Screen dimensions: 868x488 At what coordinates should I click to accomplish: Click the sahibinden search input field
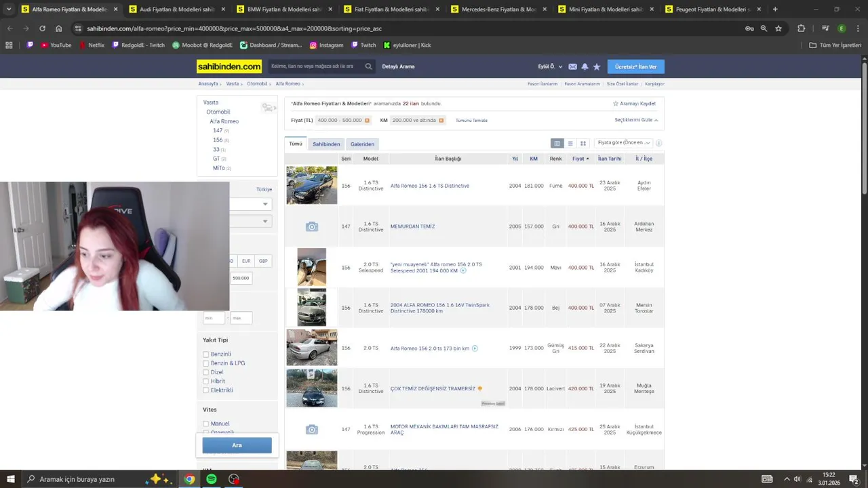pyautogui.click(x=314, y=66)
